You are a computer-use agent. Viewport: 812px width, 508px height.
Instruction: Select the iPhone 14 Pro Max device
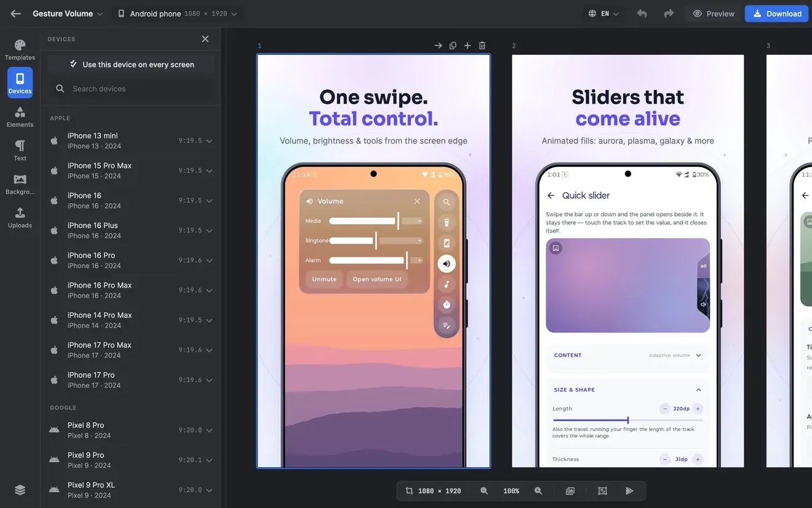click(x=130, y=320)
